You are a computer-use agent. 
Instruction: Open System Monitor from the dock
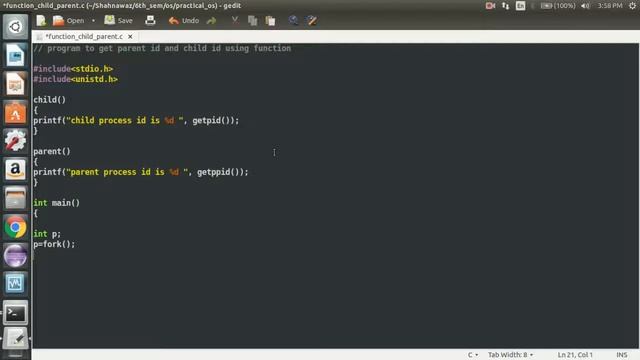click(15, 284)
